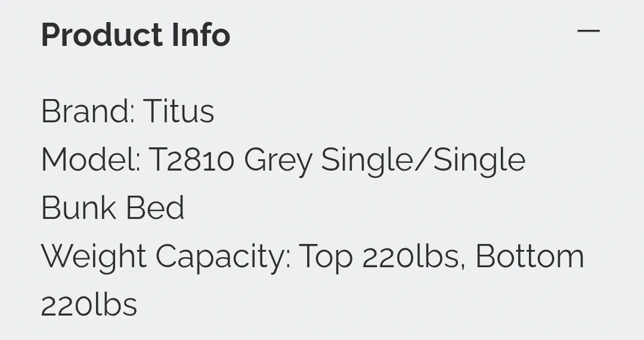The width and height of the screenshot is (644, 340).
Task: Select the brand name Titus
Action: (x=178, y=112)
